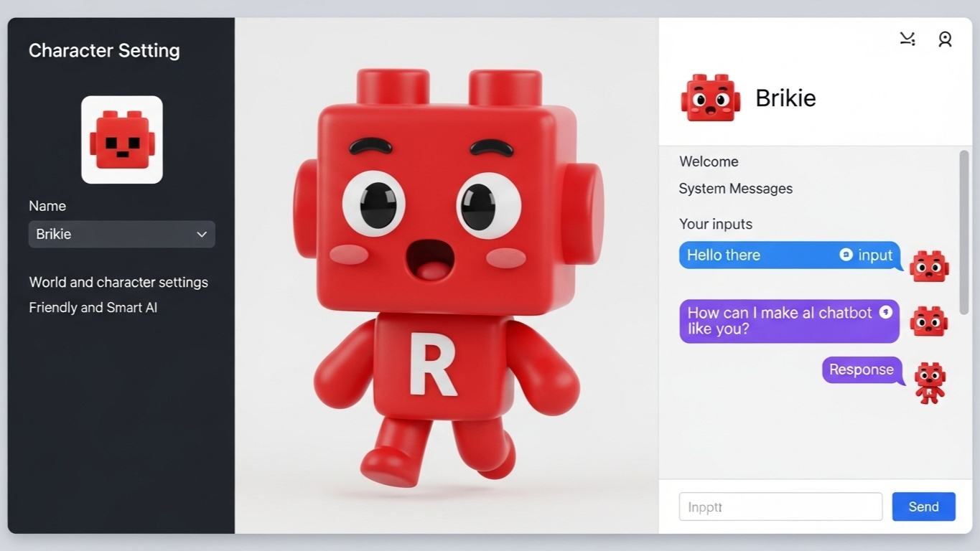
Task: Expand 'World and character settings' section
Action: pyautogui.click(x=118, y=282)
